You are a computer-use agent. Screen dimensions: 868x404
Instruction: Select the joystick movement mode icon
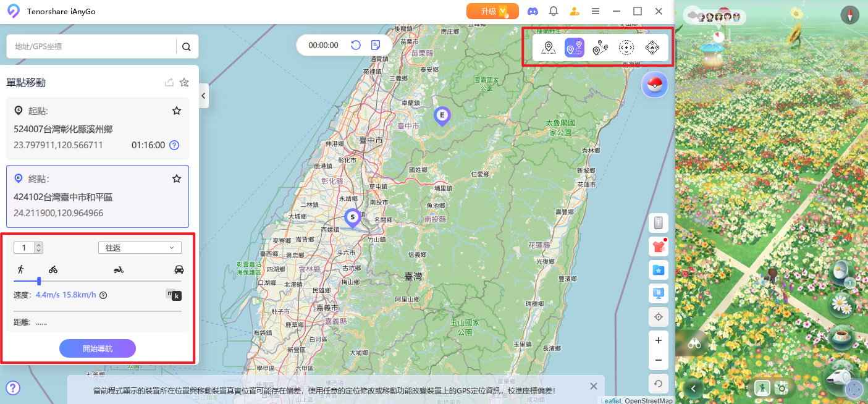(652, 48)
